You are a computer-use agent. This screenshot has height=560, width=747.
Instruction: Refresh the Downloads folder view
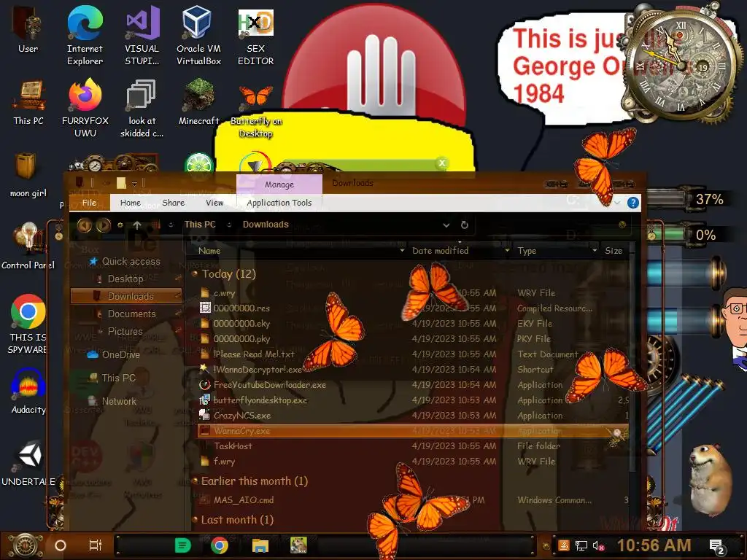465,225
